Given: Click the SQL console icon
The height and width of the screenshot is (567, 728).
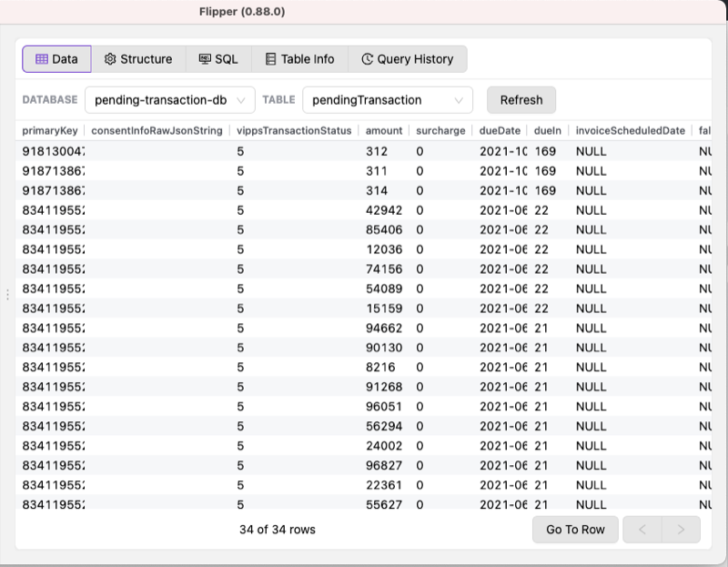Looking at the screenshot, I should 203,58.
